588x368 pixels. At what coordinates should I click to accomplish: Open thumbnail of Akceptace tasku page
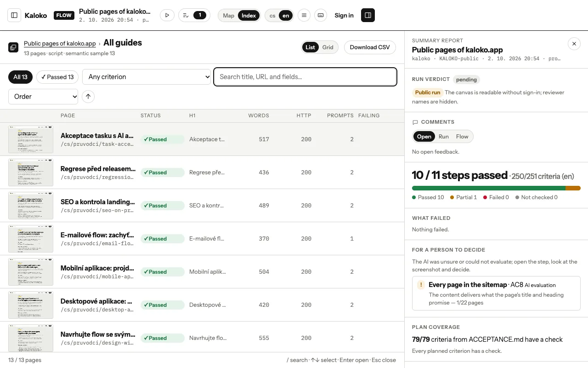[31, 139]
